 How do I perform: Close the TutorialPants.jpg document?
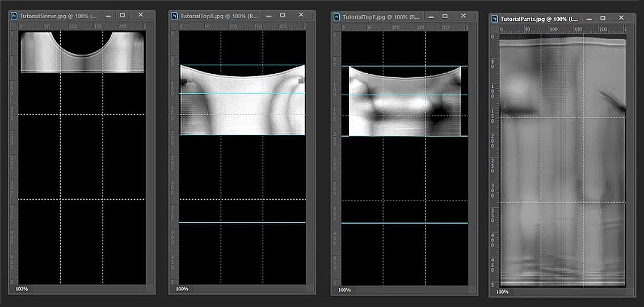click(x=621, y=18)
